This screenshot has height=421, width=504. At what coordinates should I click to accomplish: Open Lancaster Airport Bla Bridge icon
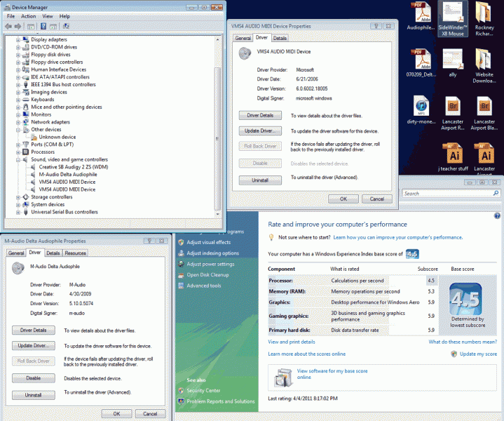tap(484, 113)
